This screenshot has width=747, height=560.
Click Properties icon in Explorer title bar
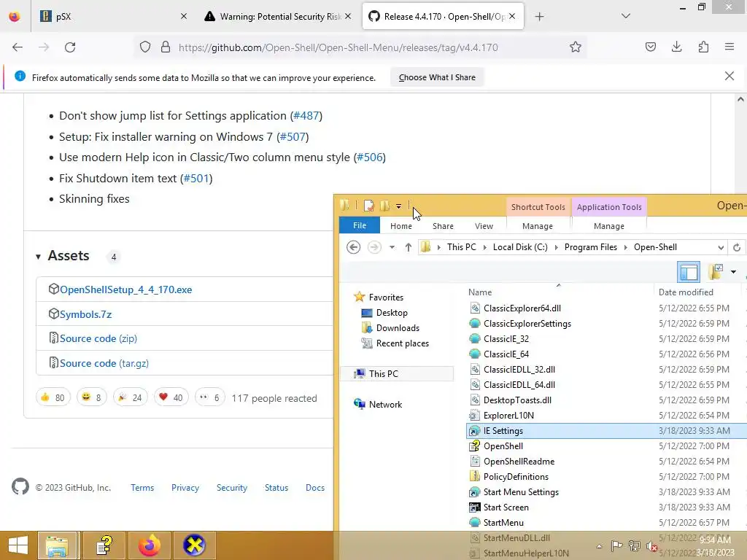[x=368, y=206]
